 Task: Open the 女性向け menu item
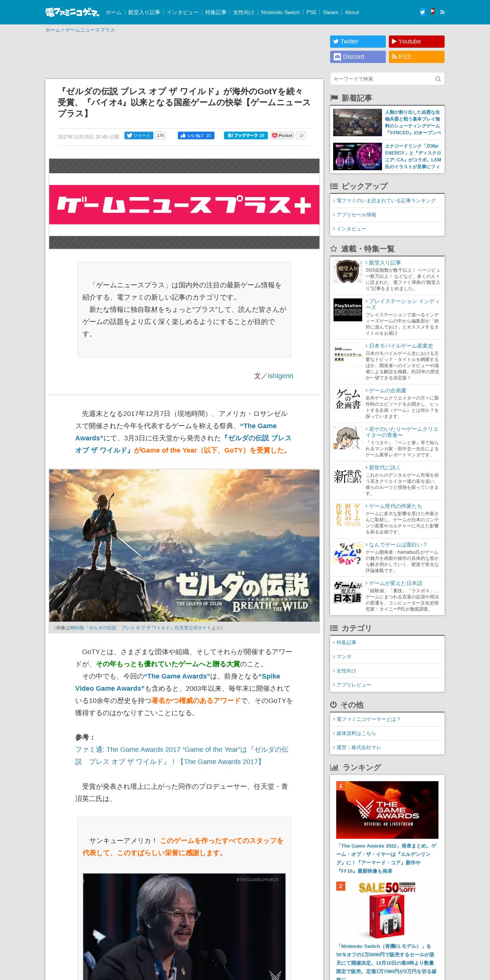coord(244,12)
